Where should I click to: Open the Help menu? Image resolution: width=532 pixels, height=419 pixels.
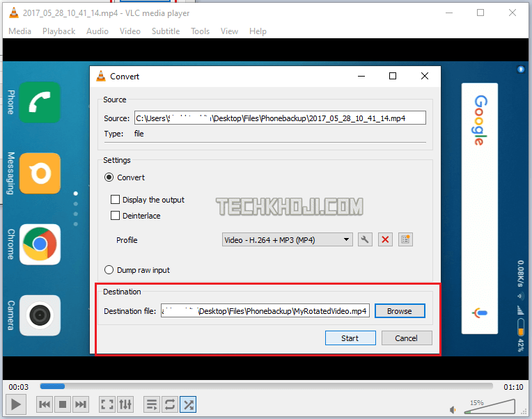[258, 31]
